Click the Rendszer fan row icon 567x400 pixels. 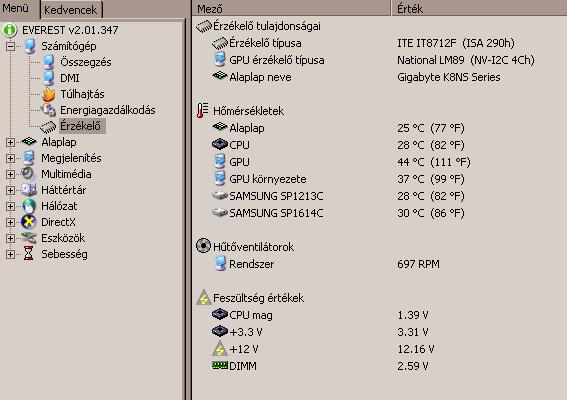(x=220, y=264)
